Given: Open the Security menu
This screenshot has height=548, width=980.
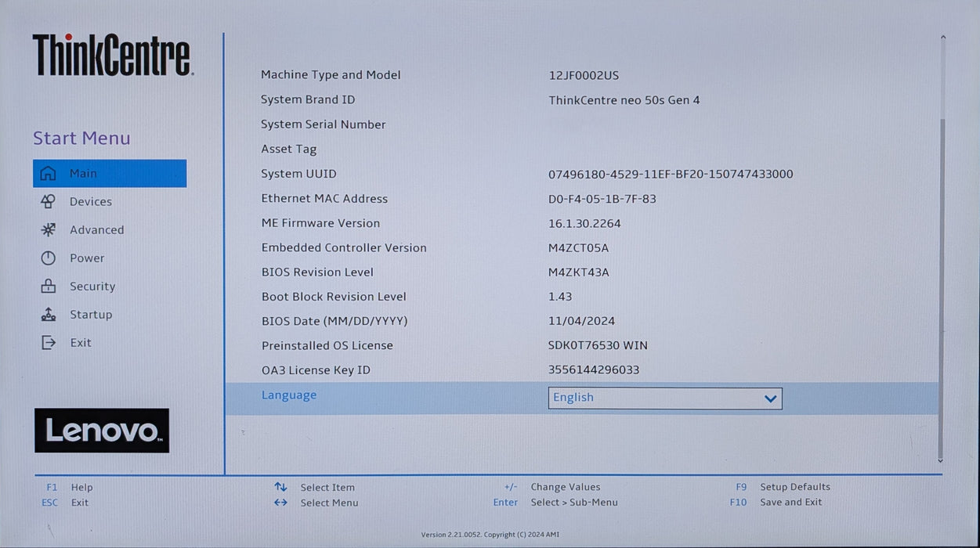Looking at the screenshot, I should point(92,287).
